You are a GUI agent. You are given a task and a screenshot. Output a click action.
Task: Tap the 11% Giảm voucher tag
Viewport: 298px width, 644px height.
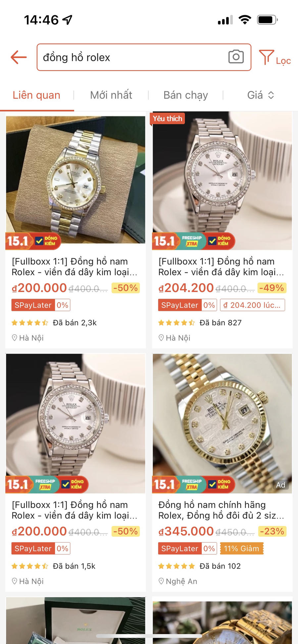coord(241,548)
